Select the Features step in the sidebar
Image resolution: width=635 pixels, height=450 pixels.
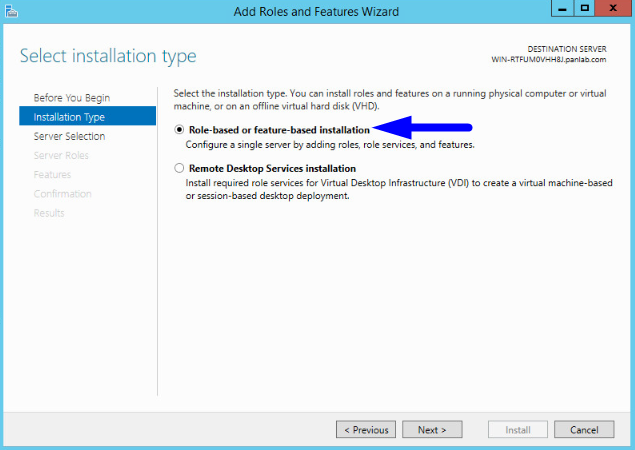point(52,174)
